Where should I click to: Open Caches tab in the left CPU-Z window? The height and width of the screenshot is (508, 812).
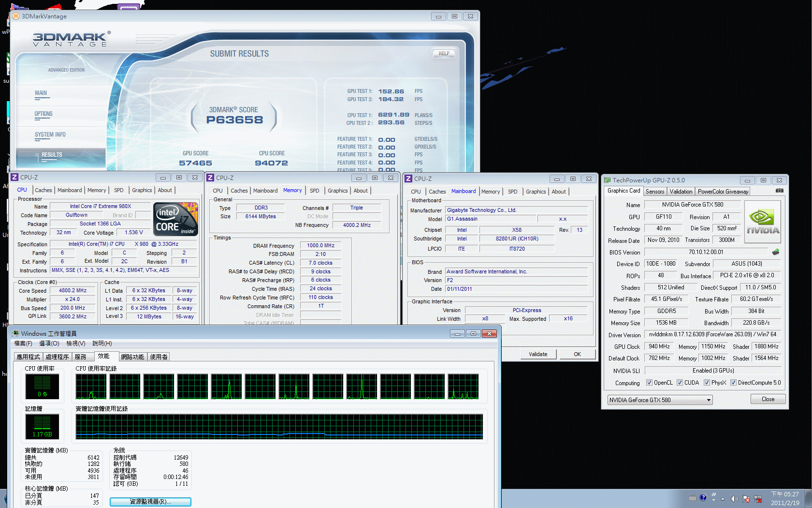pos(43,190)
